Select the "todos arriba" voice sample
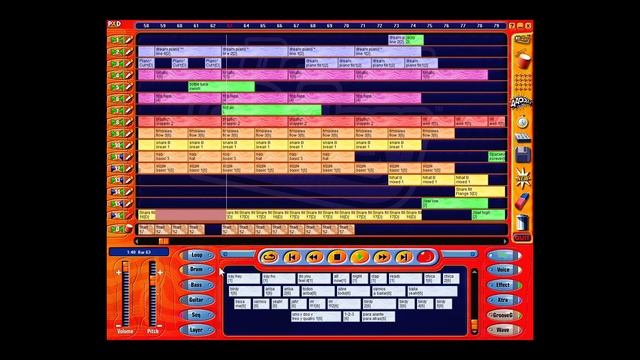The width and height of the screenshot is (640, 360). tap(318, 291)
